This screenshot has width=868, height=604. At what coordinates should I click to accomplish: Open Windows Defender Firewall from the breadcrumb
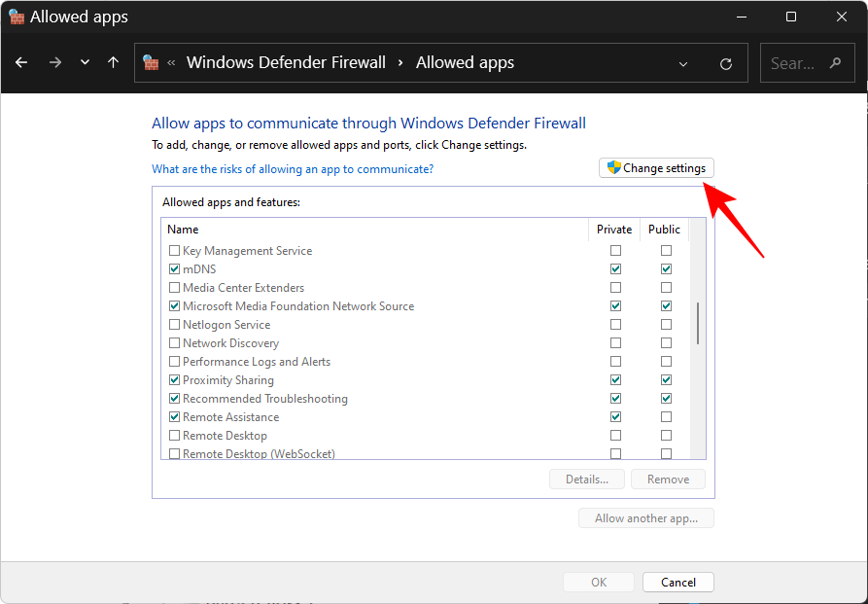(x=286, y=62)
